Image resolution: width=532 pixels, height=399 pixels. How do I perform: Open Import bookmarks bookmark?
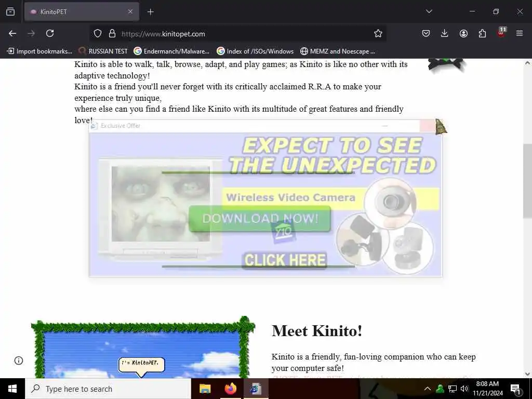coord(39,51)
